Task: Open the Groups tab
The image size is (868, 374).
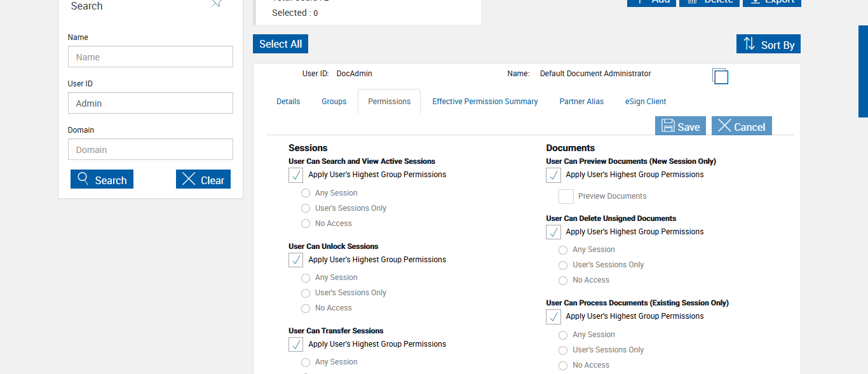Action: [334, 102]
